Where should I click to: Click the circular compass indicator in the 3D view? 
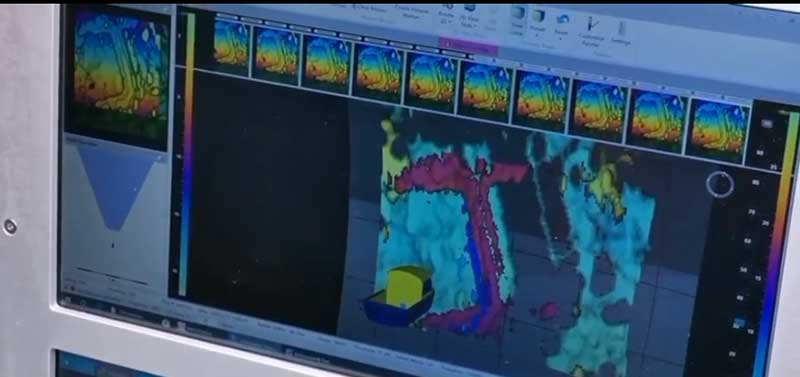tap(720, 184)
